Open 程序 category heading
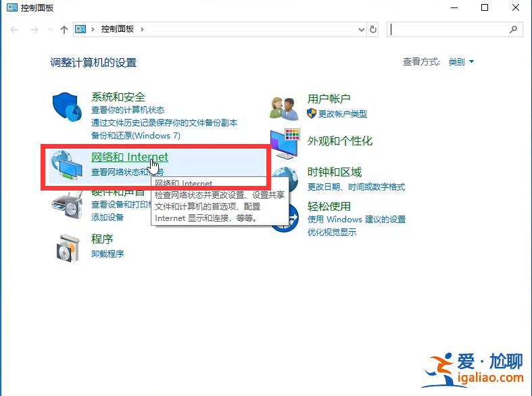 coord(102,239)
